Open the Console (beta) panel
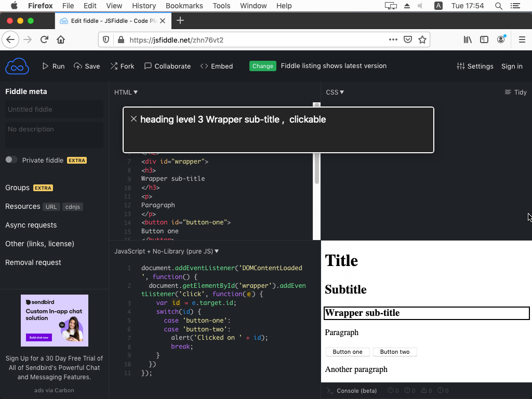This screenshot has height=399, width=532. tap(352, 391)
